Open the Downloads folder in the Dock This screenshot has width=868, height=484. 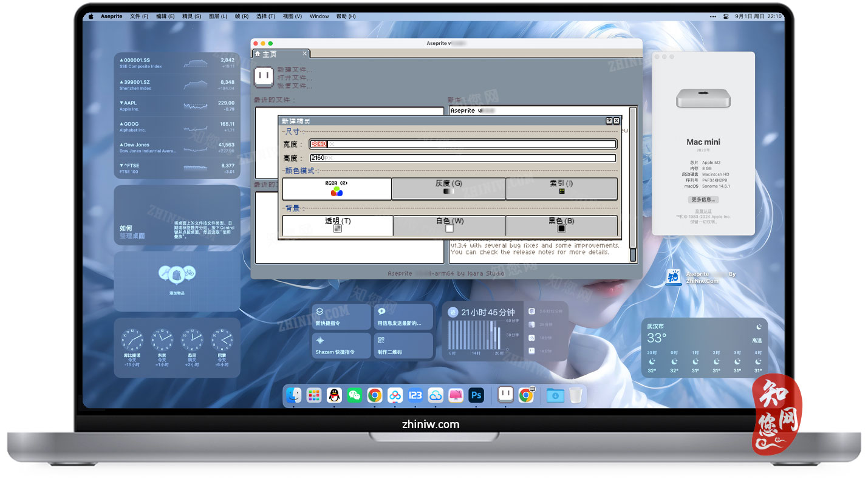tap(555, 395)
